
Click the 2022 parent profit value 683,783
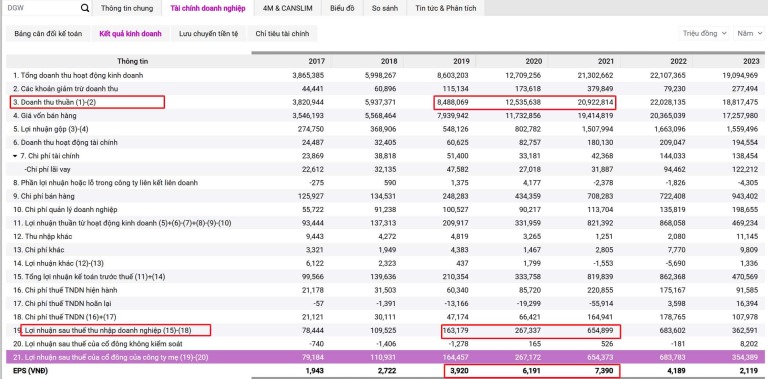point(672,357)
